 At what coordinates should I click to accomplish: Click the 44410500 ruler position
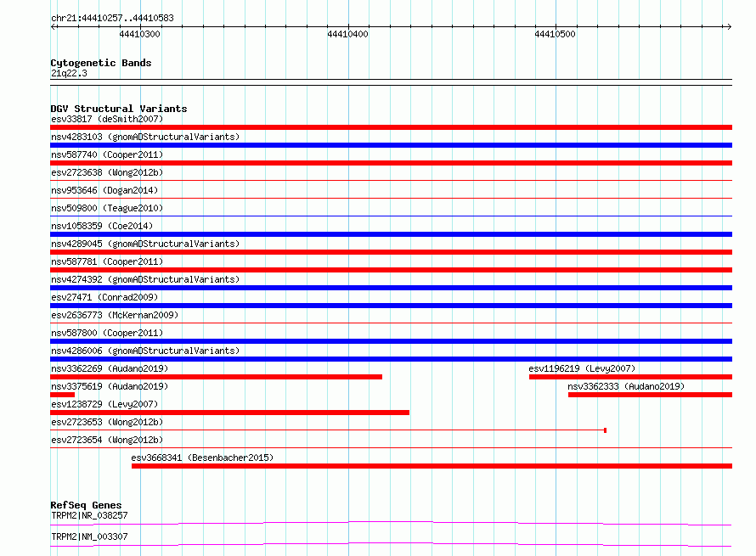555,34
